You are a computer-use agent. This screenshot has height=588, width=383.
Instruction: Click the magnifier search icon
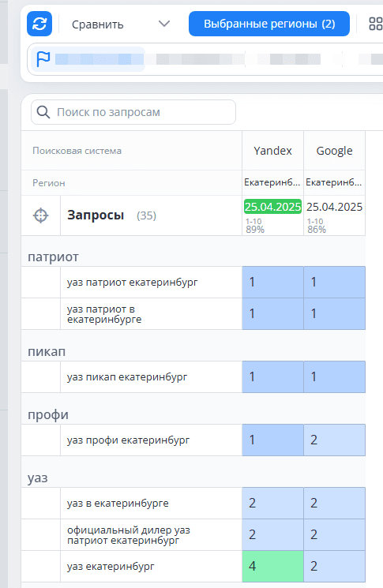[x=43, y=112]
